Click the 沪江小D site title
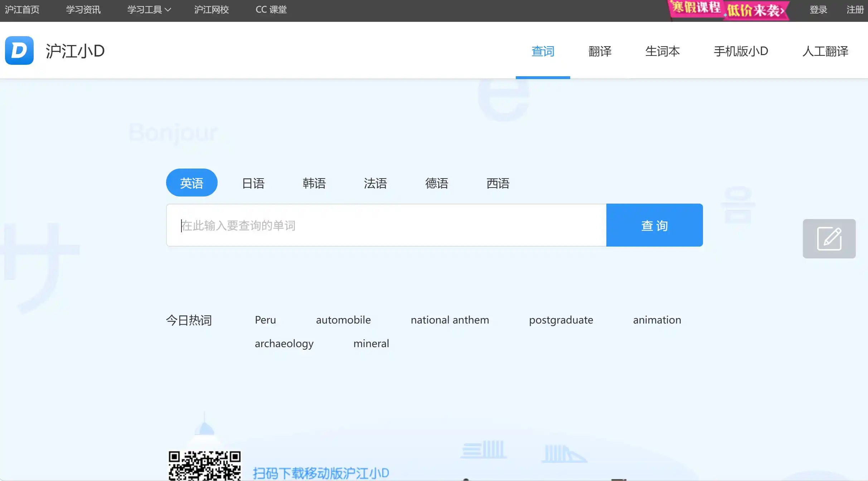The height and width of the screenshot is (481, 868). coord(75,51)
